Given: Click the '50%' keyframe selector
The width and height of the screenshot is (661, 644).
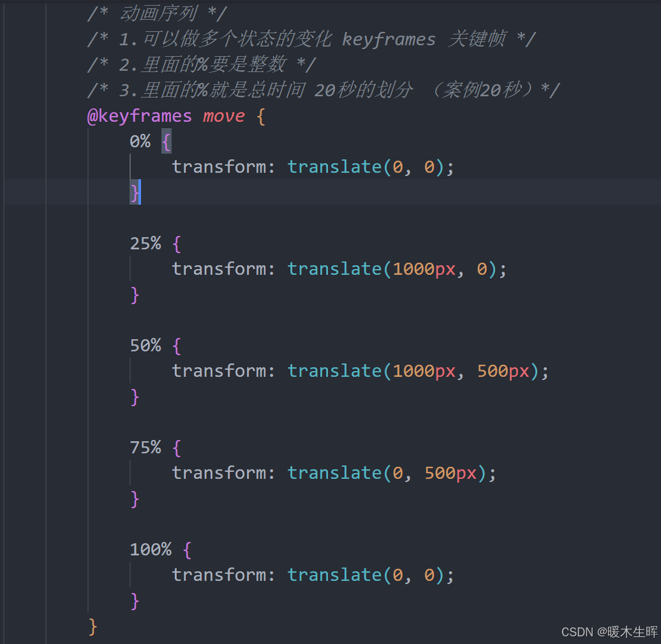Looking at the screenshot, I should point(145,346).
